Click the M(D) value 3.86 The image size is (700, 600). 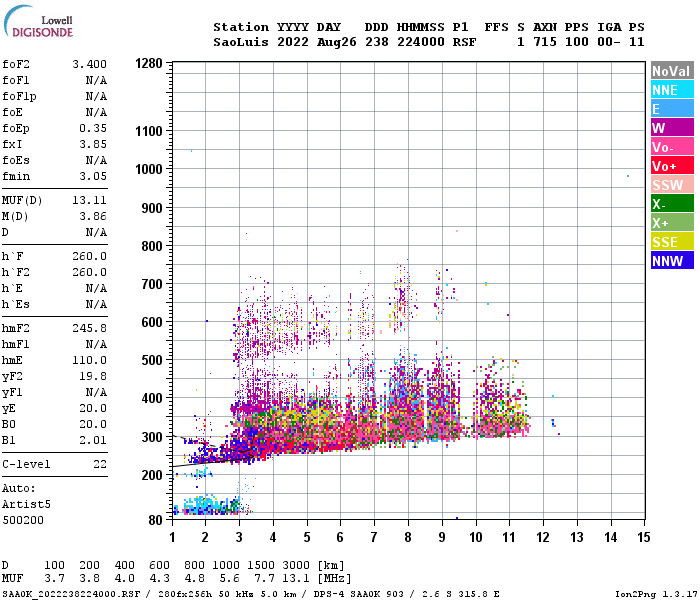(93, 216)
